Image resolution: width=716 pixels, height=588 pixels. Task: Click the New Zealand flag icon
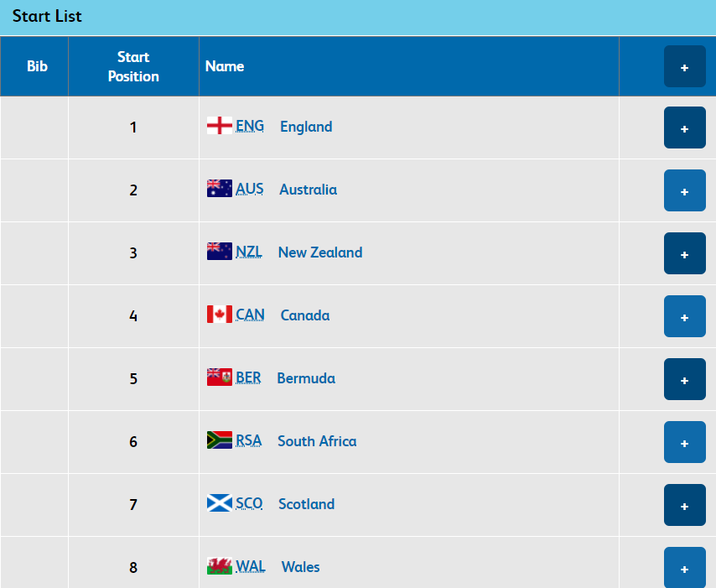(219, 252)
